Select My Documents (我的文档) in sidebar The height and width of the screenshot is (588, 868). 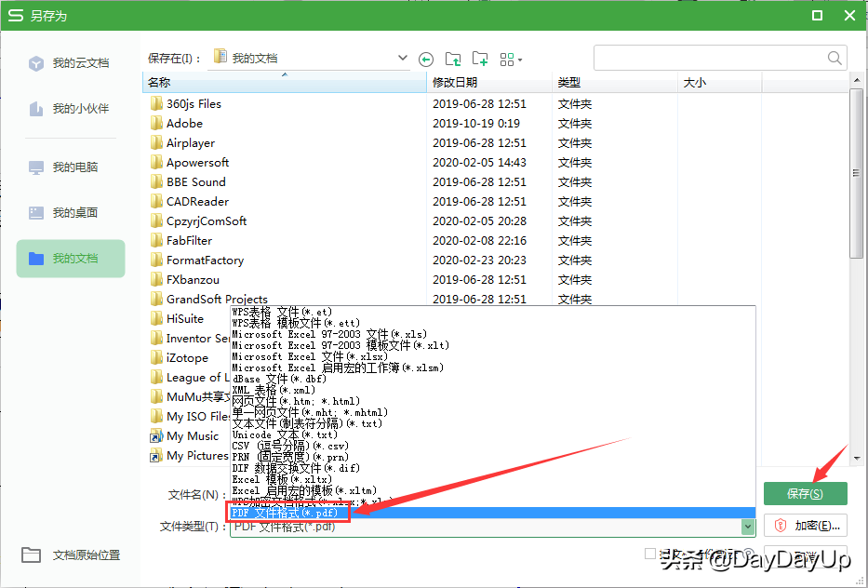tap(71, 259)
